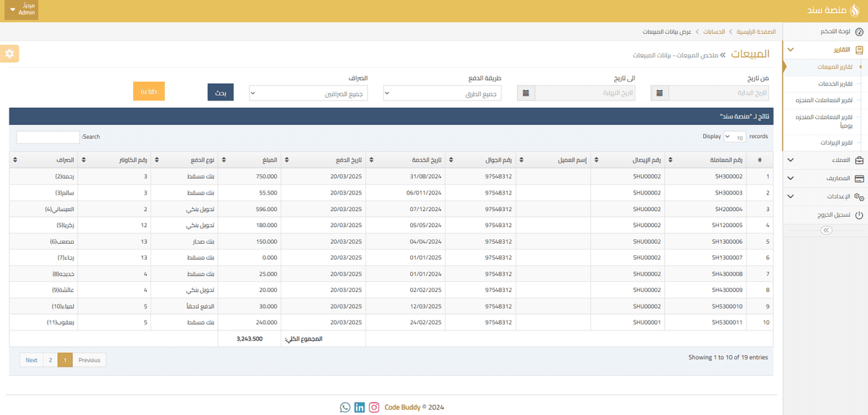
Task: Select page 1 in pagination
Action: [65, 360]
